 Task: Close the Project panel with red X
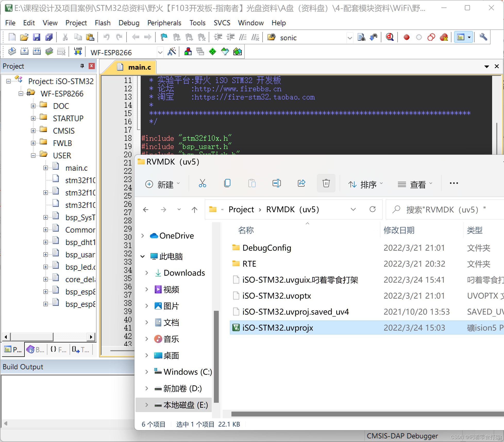coord(91,66)
